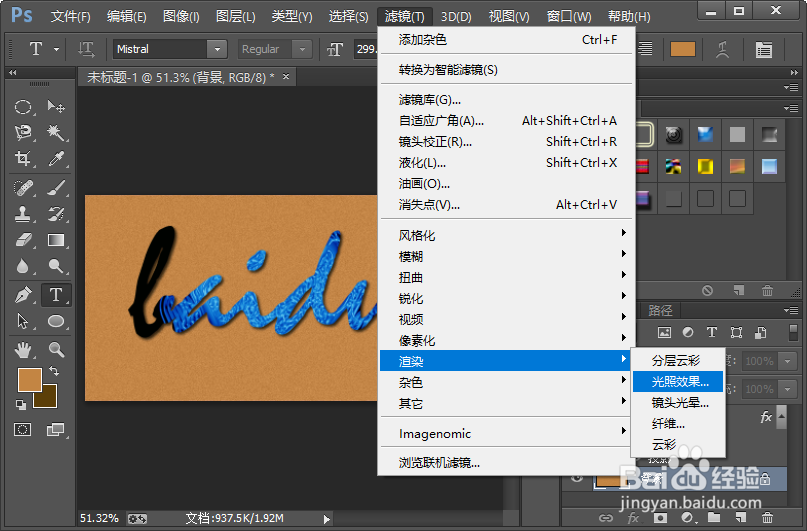Choose 消失点(V)... filter
This screenshot has height=531, width=807.
507,205
